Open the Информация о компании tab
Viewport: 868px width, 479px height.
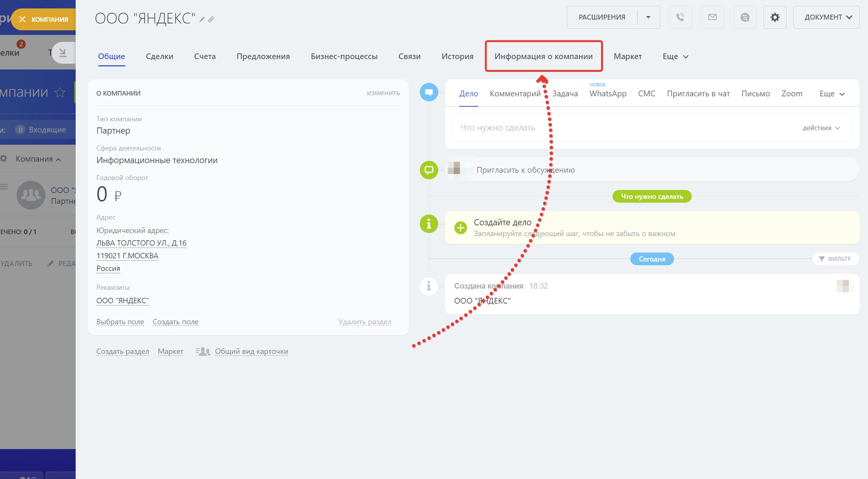[543, 56]
